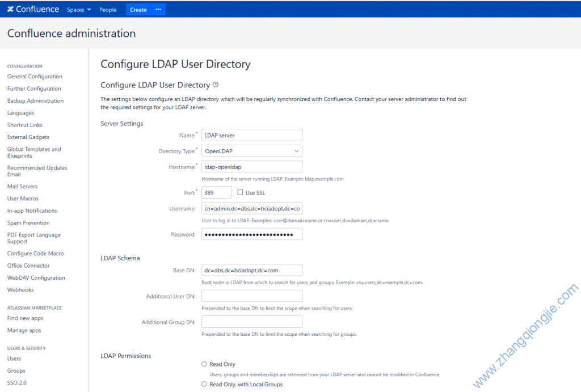Focus the Base DN text field
Image resolution: width=581 pixels, height=392 pixels.
click(251, 270)
